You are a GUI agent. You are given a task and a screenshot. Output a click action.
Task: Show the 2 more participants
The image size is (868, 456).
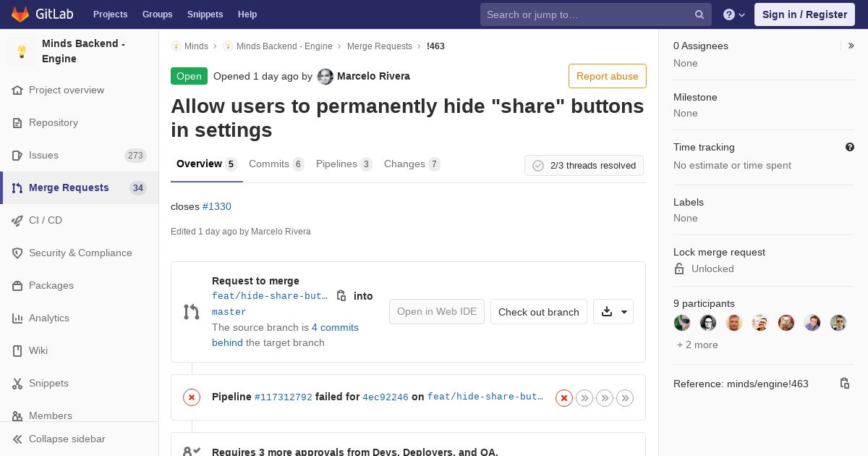click(697, 345)
